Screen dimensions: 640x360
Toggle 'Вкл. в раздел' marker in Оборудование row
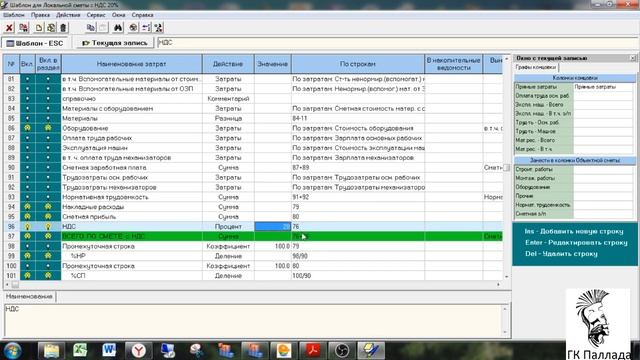pyautogui.click(x=48, y=128)
